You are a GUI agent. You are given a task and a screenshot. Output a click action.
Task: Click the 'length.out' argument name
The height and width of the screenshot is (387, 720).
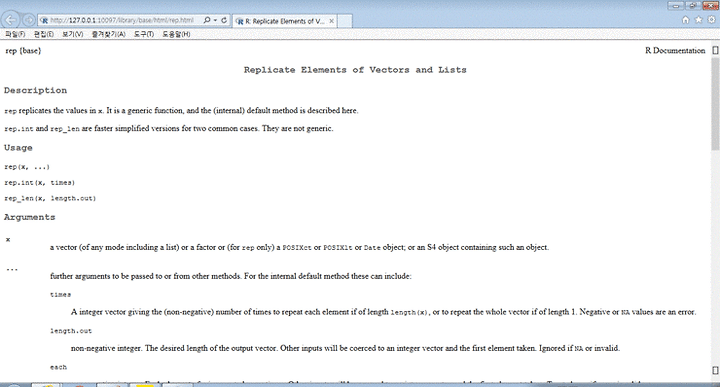(x=71, y=331)
